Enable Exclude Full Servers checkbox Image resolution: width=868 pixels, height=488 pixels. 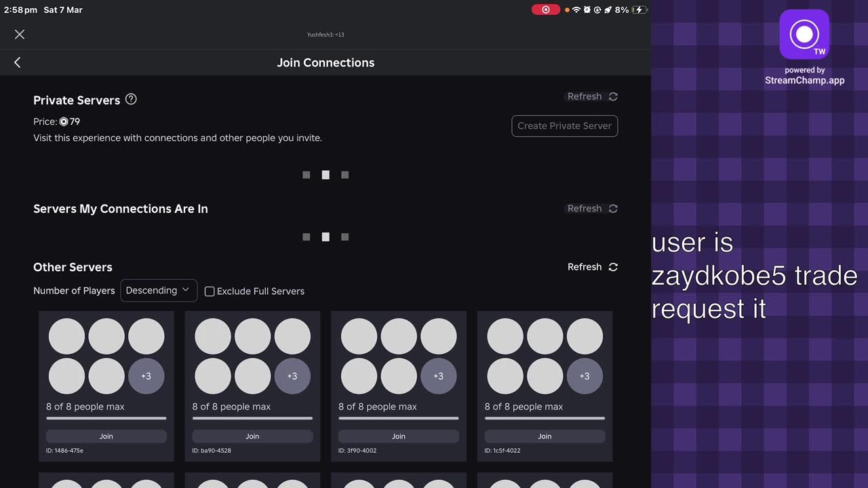[x=210, y=291]
